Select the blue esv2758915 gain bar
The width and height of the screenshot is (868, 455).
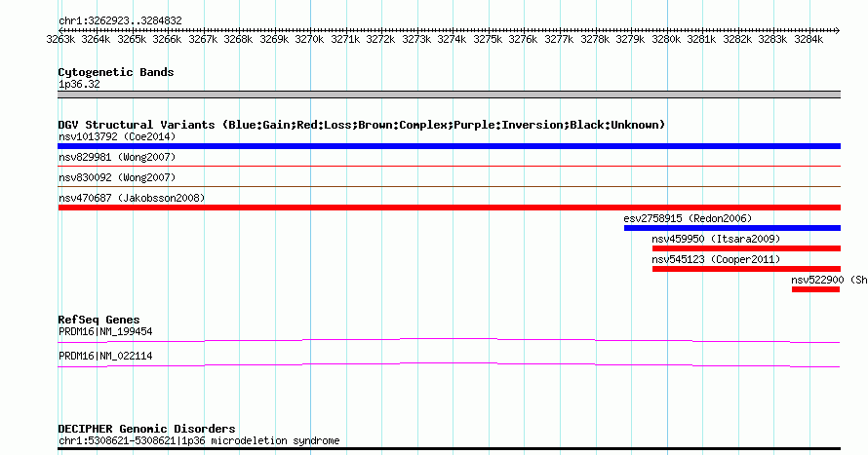pos(732,228)
